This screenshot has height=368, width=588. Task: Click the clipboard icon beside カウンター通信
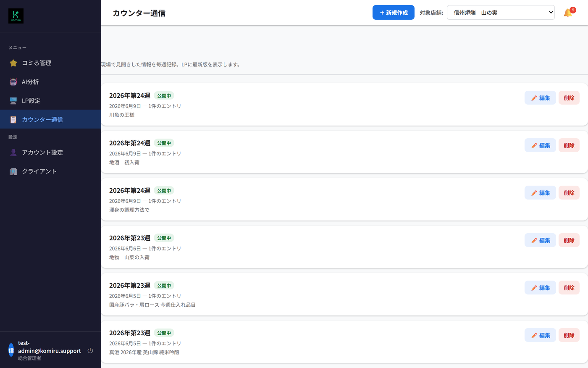tap(13, 120)
